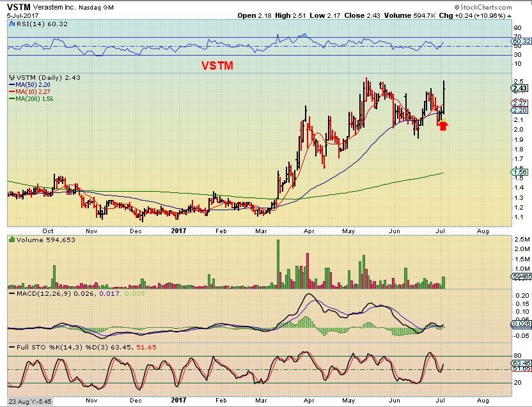Click the green MA(200) legend line
The image size is (532, 407).
pos(12,98)
